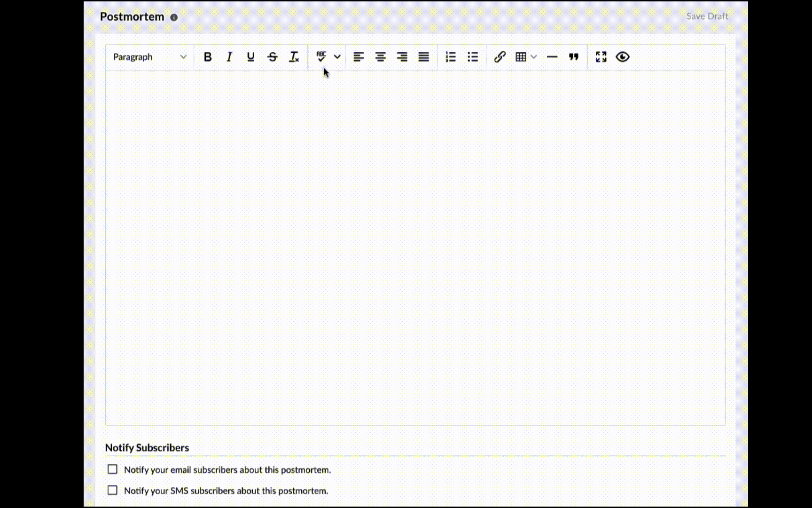Run the spell checker
The height and width of the screenshot is (508, 812).
click(321, 57)
